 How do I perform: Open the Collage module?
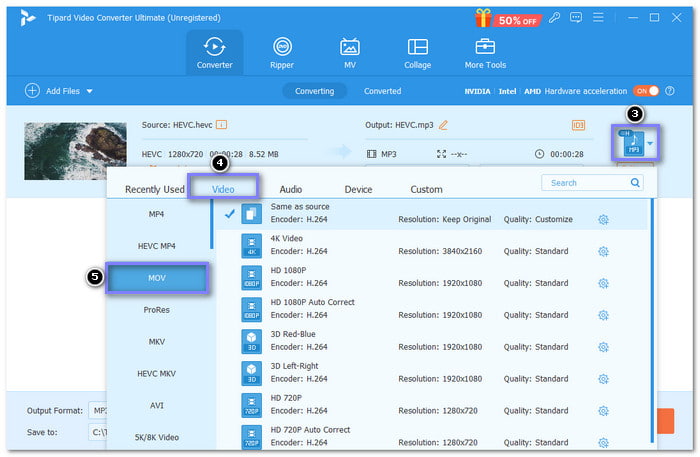(417, 53)
